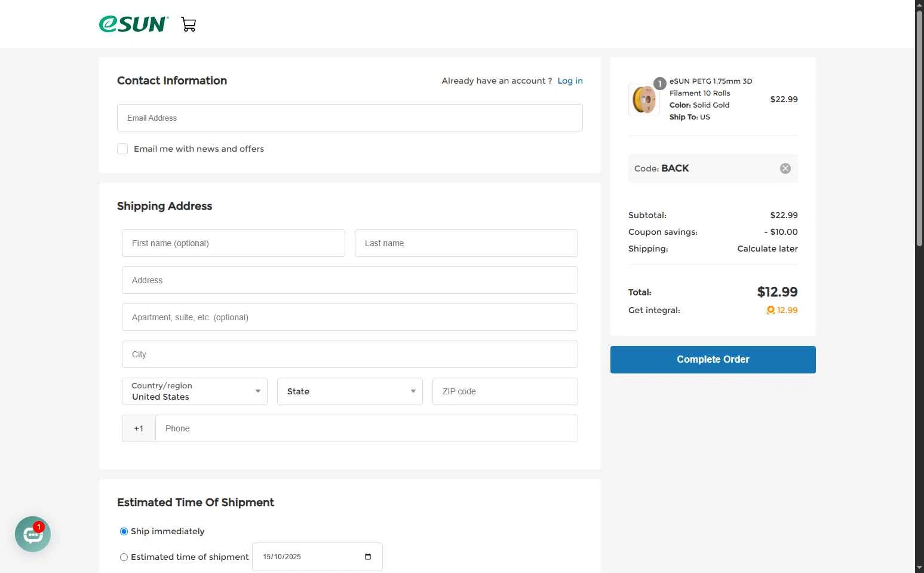
Task: Click into the City field
Action: (350, 354)
